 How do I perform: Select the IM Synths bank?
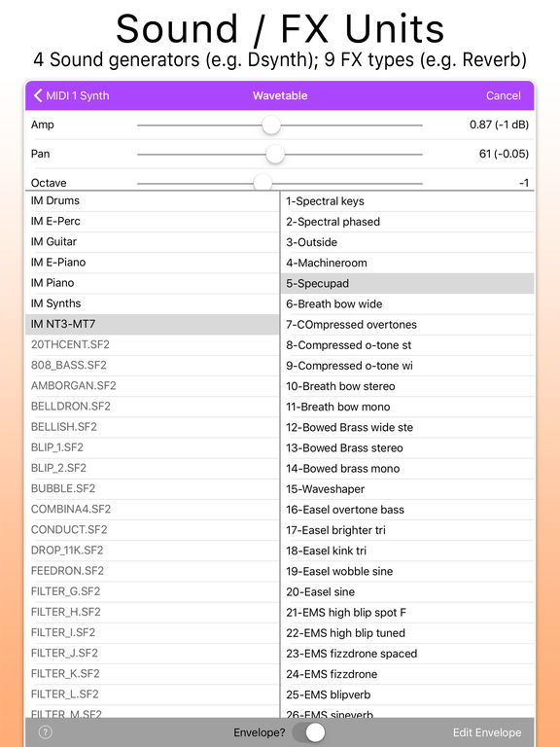pos(152,303)
